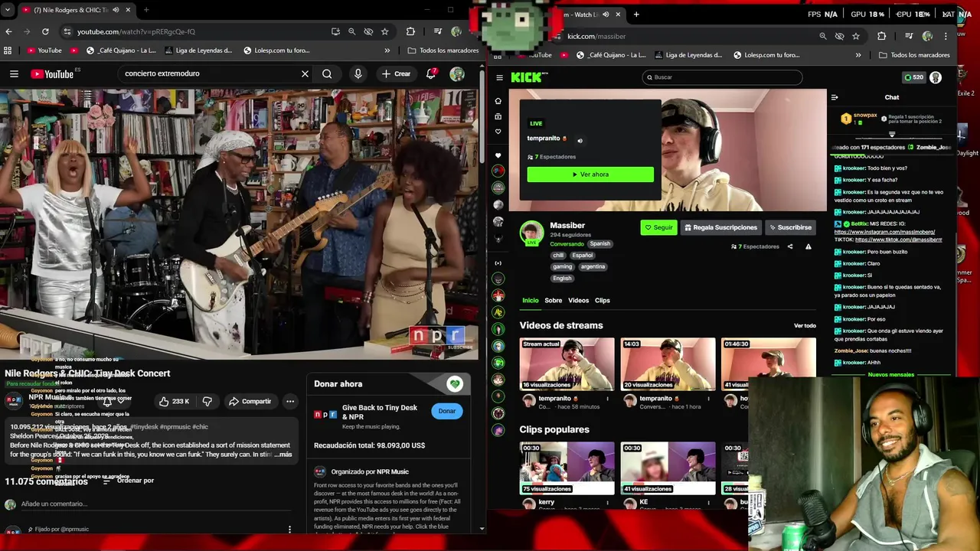Open 'Todos los marcadores' folder in YouTube window
980x551 pixels.
(x=443, y=51)
